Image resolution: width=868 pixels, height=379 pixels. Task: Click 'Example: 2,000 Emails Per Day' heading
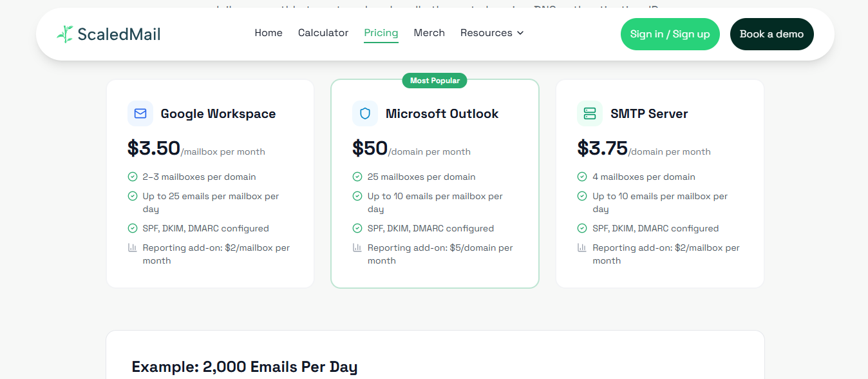(x=245, y=367)
